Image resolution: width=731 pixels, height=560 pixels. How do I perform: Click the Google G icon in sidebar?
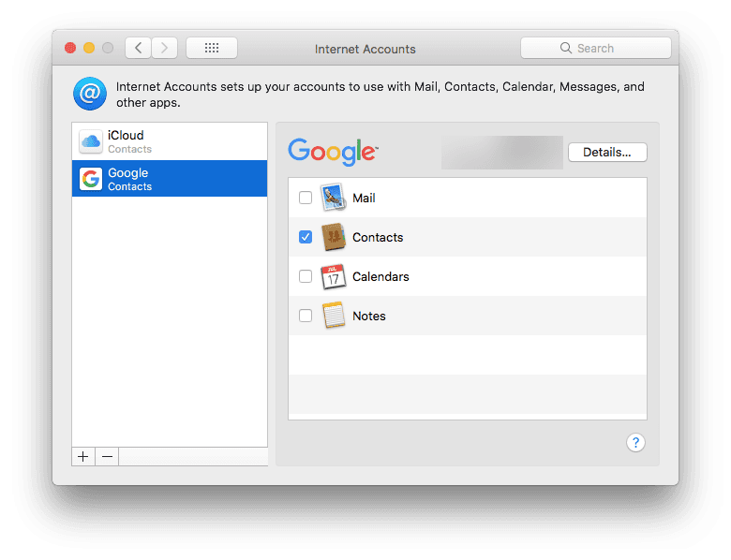click(x=91, y=179)
